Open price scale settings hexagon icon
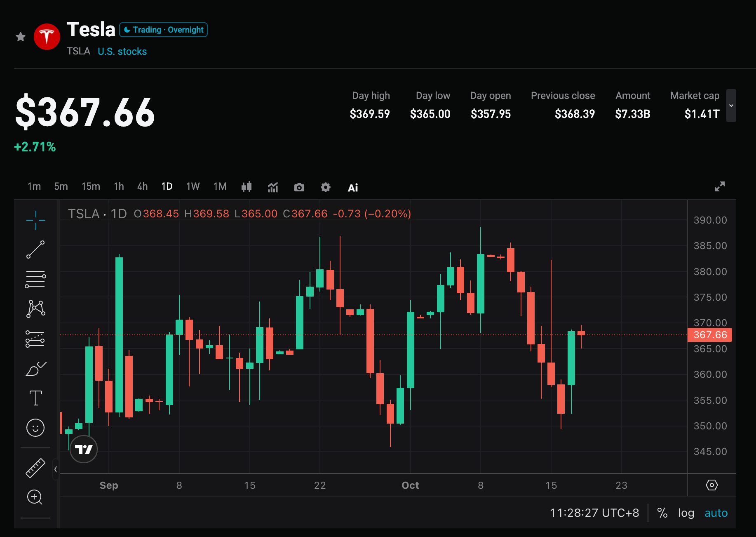The height and width of the screenshot is (537, 756). tap(712, 485)
